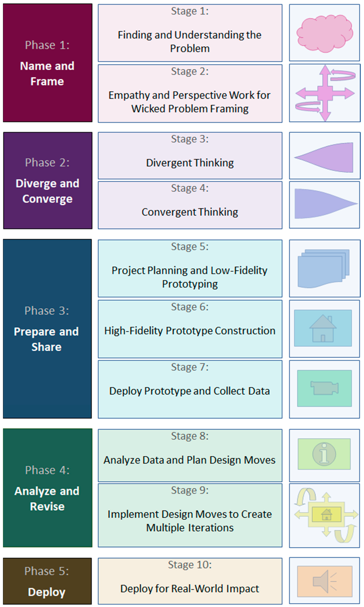Click the stacked documents icon
Screen dimensions: 364x607
[323, 268]
